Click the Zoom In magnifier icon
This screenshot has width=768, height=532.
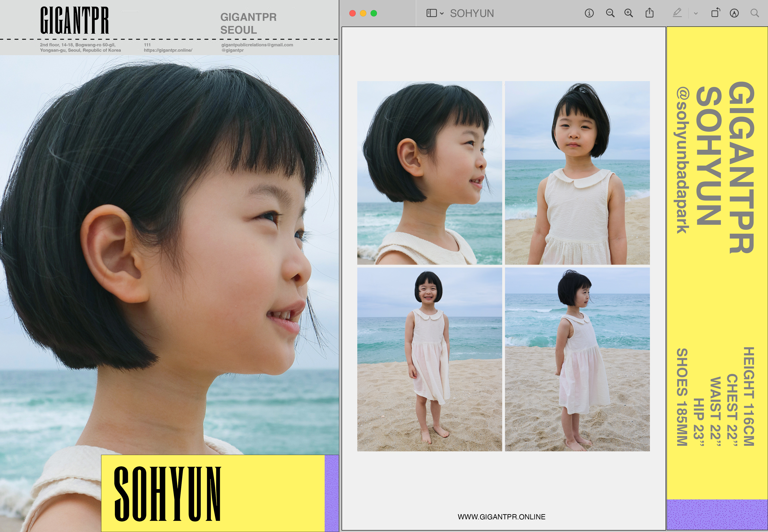(x=628, y=13)
